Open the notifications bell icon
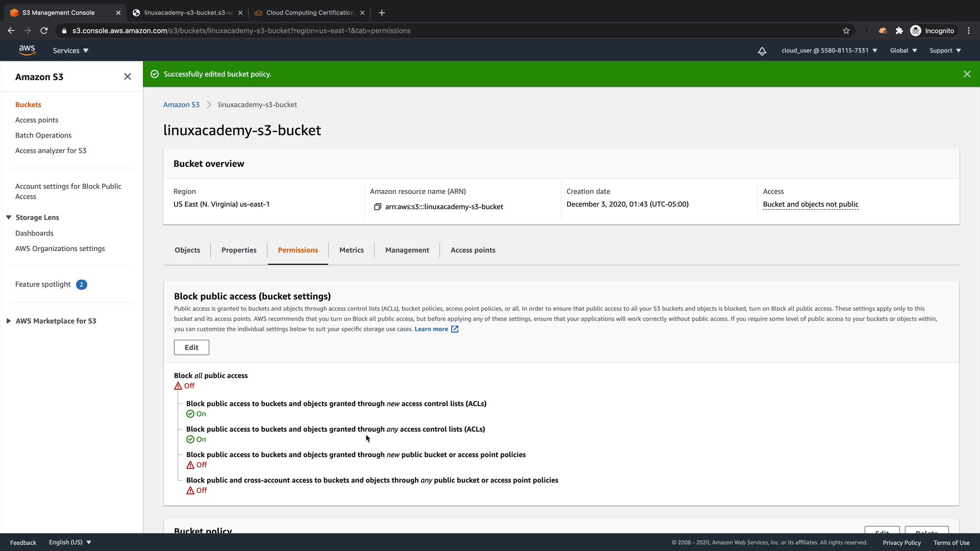 point(762,51)
